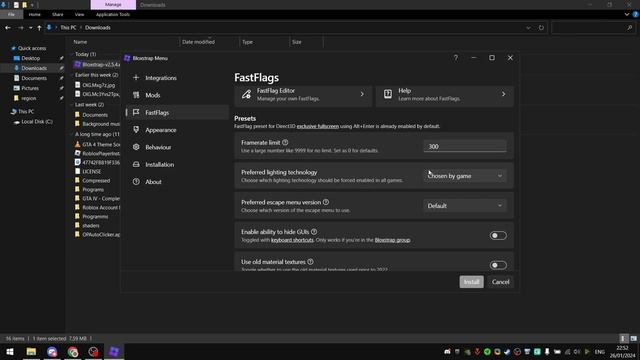The image size is (640, 360).
Task: Expand the FastFlag Editor card chevron
Action: pos(362,94)
